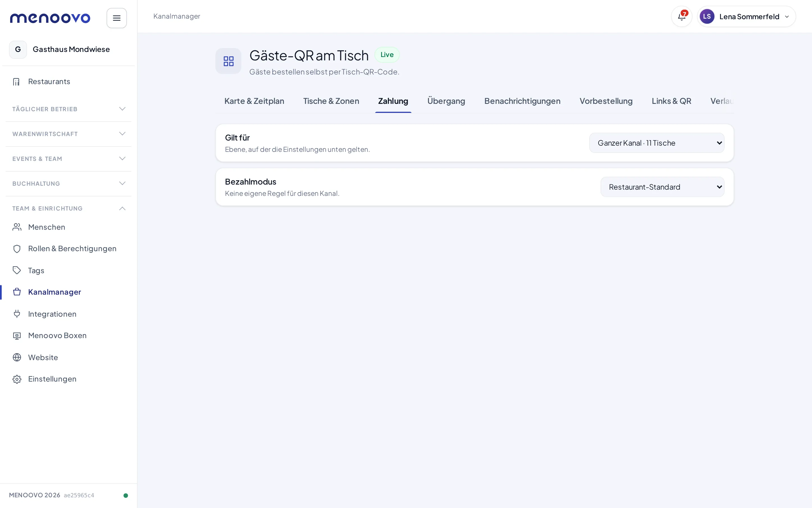Click the Menoovo Boxen monitor icon
This screenshot has height=508, width=812.
(17, 336)
